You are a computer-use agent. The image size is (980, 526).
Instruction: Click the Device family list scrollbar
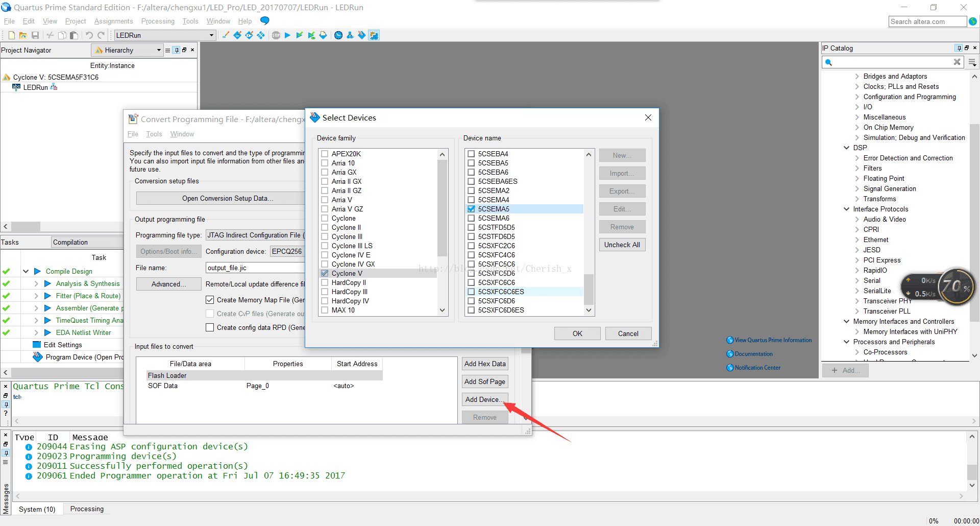442,207
